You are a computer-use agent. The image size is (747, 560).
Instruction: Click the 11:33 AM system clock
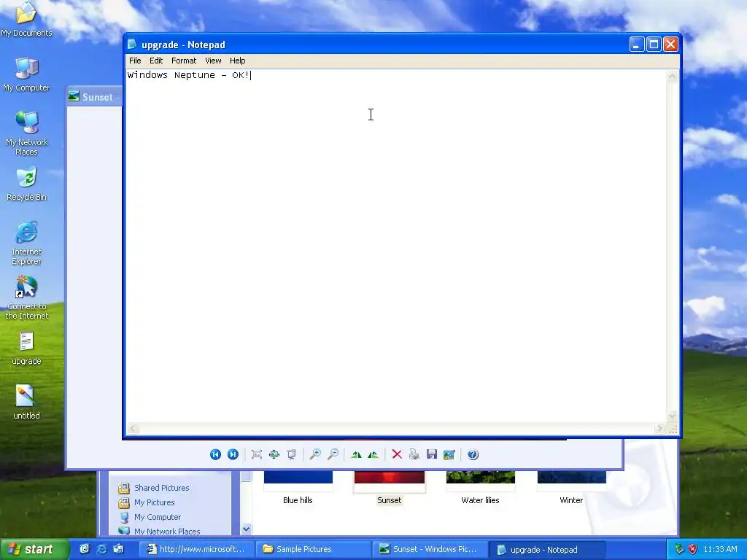coord(720,549)
